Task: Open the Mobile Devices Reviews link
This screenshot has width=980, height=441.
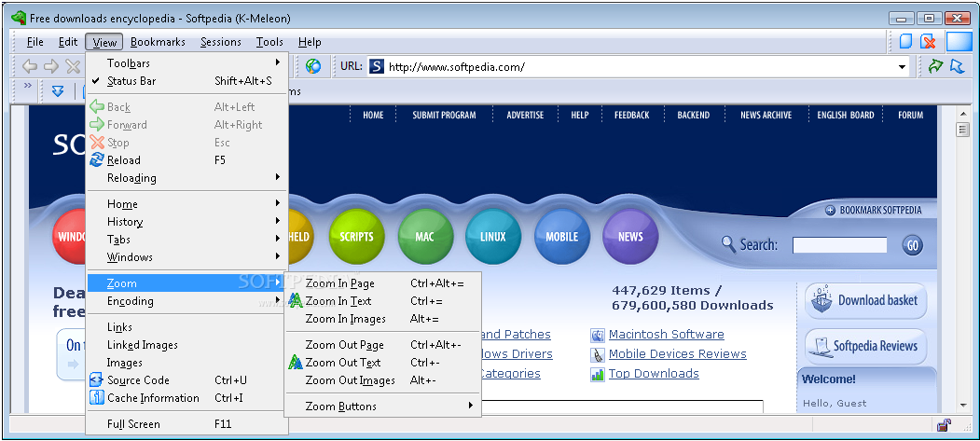Action: click(x=678, y=353)
